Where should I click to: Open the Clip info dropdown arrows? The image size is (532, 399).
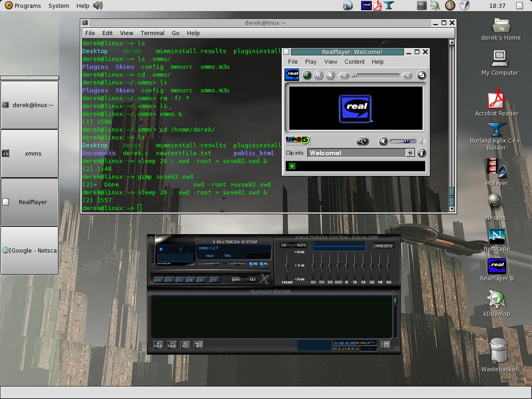[x=410, y=153]
